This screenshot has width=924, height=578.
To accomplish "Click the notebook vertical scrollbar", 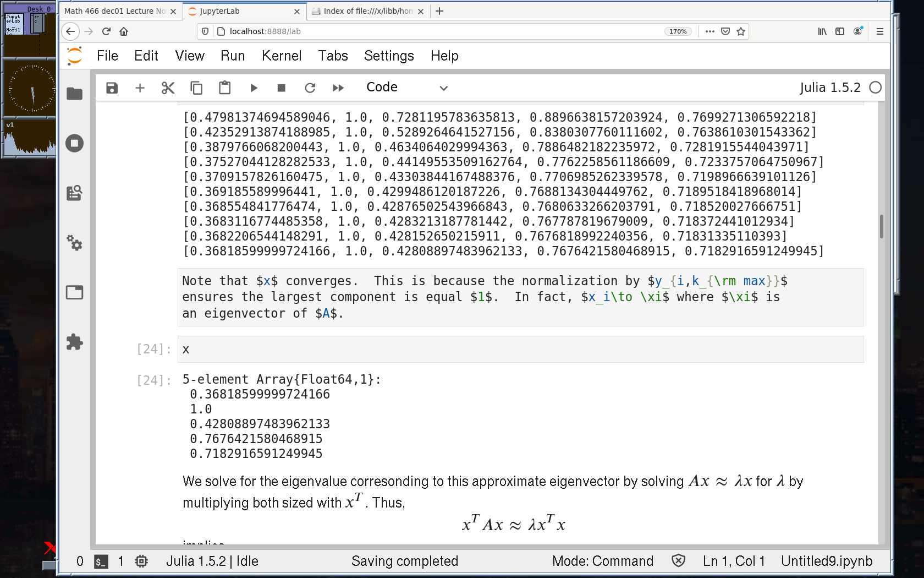I will [881, 226].
